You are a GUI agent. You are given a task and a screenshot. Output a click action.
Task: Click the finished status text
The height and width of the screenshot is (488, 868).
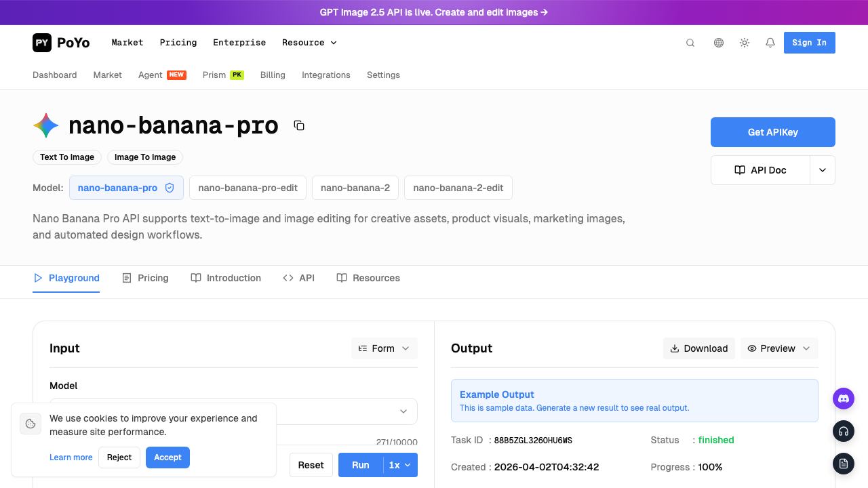(716, 440)
